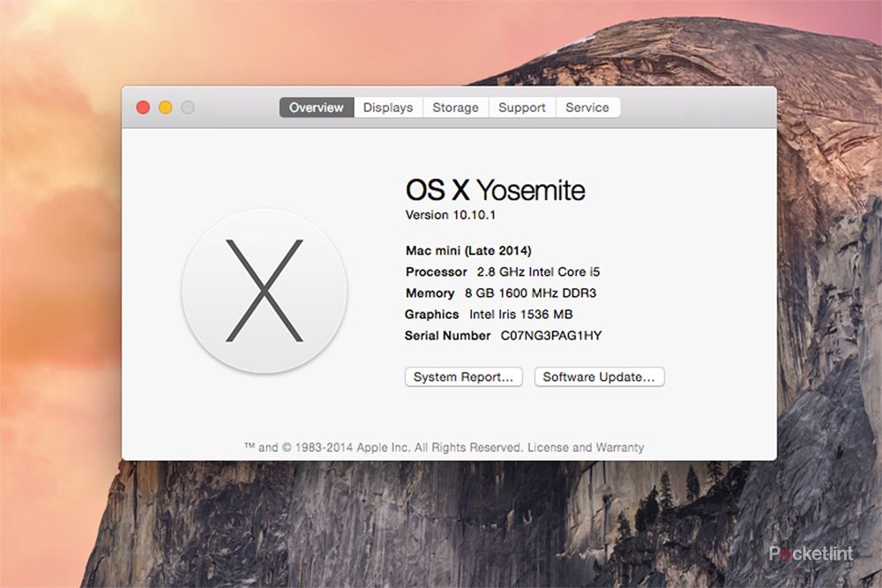Viewport: 882px width, 588px height.
Task: Open the Displays tab
Action: point(388,108)
